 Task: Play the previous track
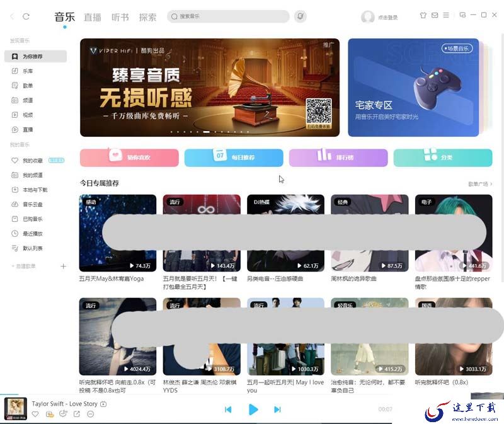pyautogui.click(x=228, y=410)
